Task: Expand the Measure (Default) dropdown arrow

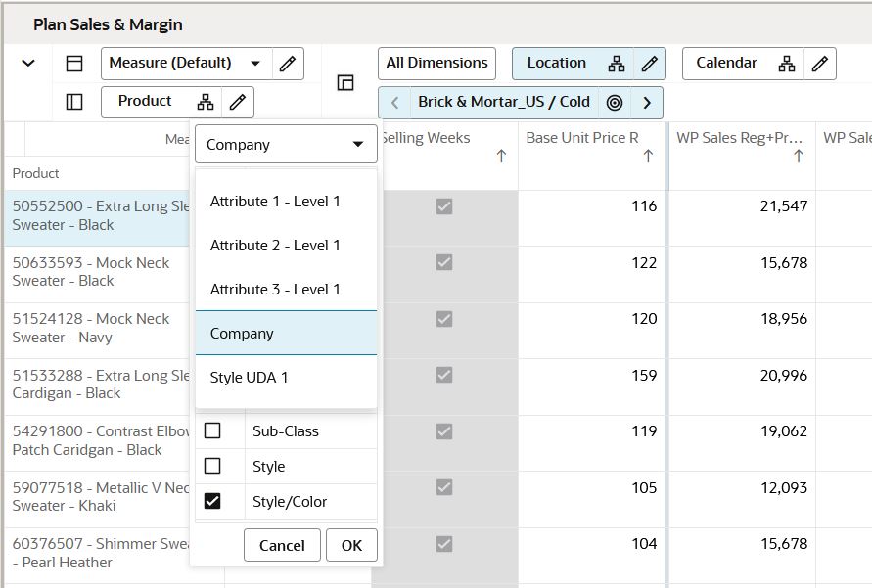Action: coord(255,64)
